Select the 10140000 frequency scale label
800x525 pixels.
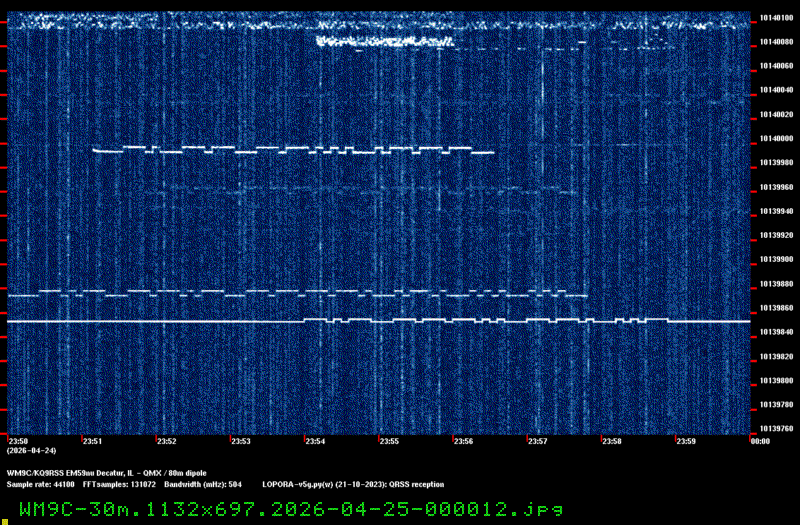774,138
